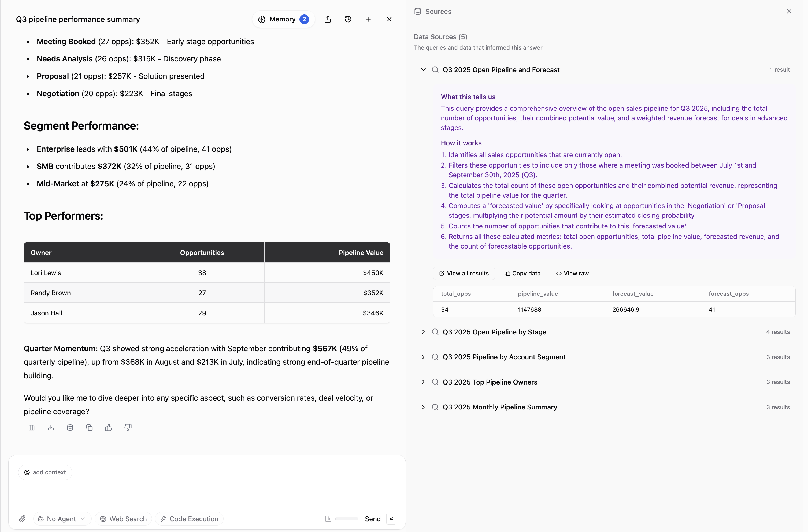The height and width of the screenshot is (532, 808).
Task: View response data with the database icon
Action: (70, 427)
